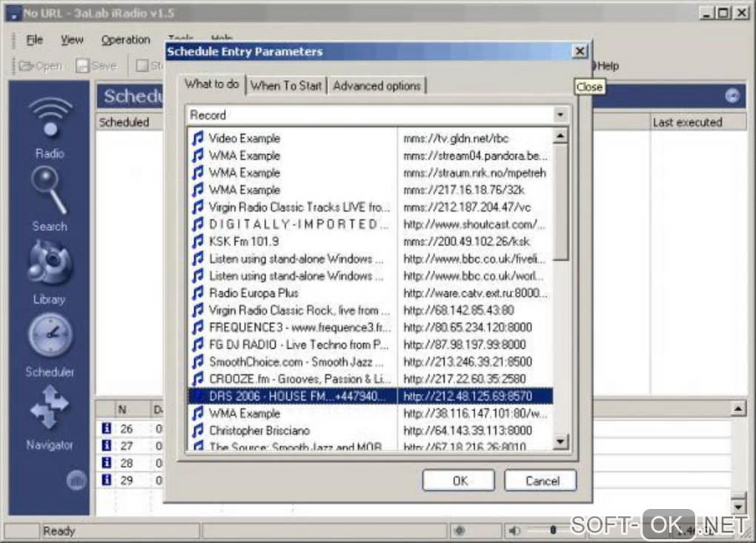Click the log panel scroll down arrow
Screen dimensions: 756x543
coord(738,507)
